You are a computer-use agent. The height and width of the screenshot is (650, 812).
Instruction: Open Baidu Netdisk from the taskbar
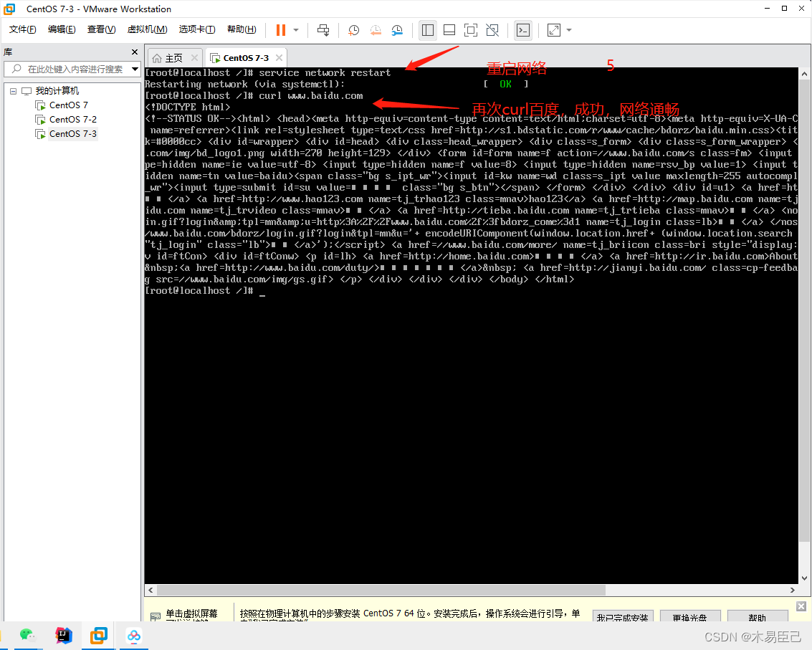tap(134, 635)
